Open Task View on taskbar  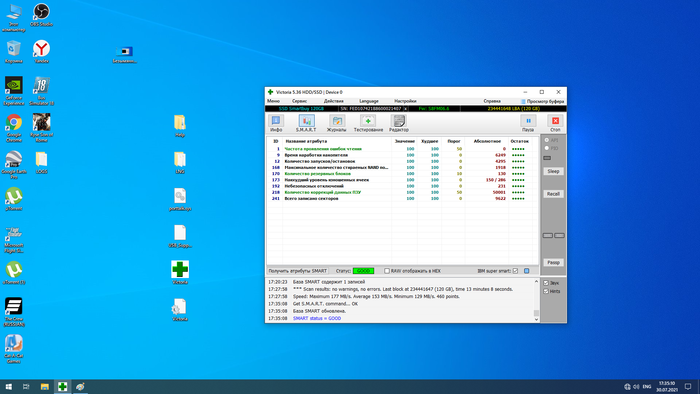coord(26,387)
